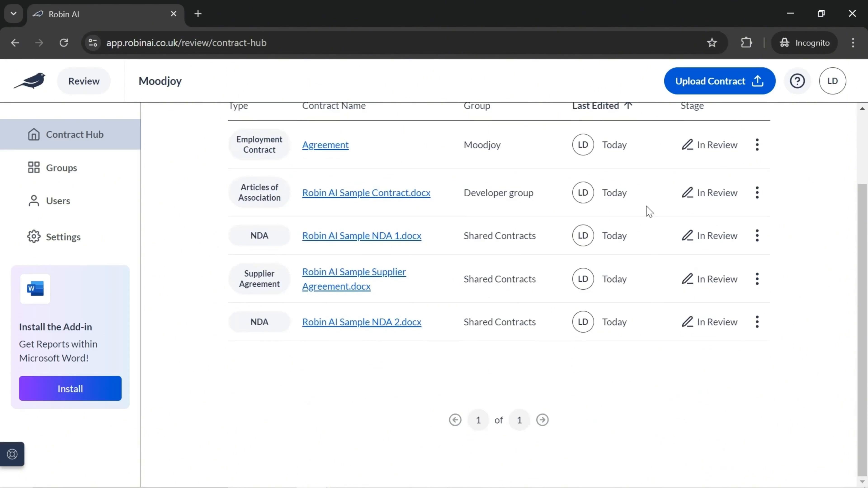The width and height of the screenshot is (868, 488).
Task: Click the Groups sidebar icon
Action: pyautogui.click(x=33, y=167)
